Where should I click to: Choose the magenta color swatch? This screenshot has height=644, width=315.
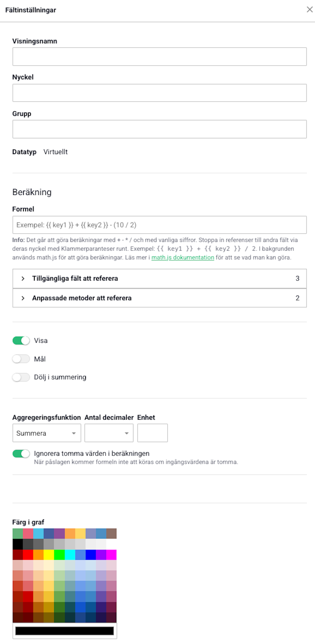(x=111, y=555)
